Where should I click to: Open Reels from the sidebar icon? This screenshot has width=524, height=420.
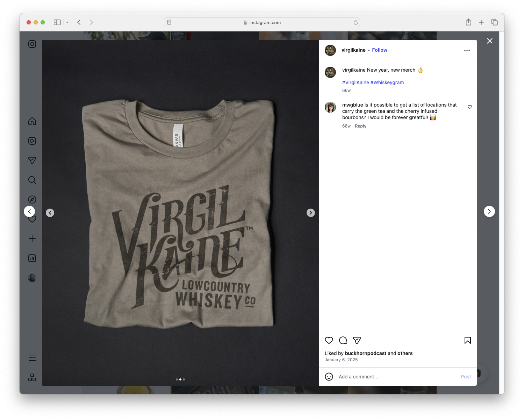pyautogui.click(x=32, y=141)
